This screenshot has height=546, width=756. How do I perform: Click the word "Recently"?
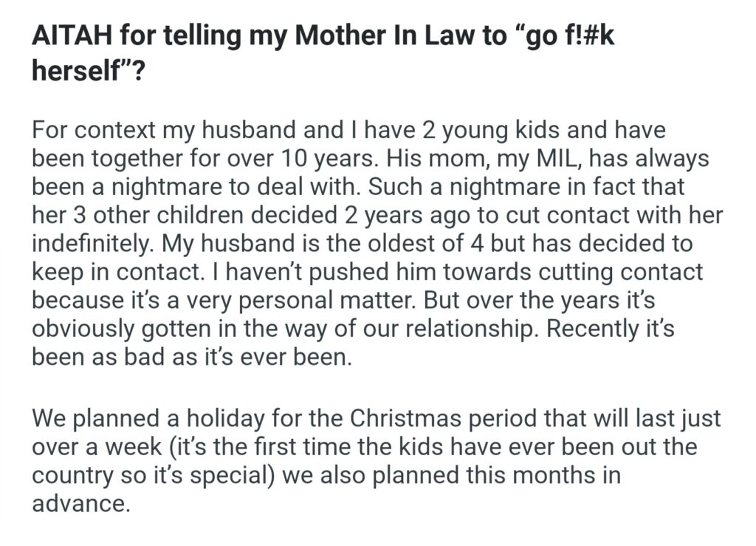pos(588,327)
